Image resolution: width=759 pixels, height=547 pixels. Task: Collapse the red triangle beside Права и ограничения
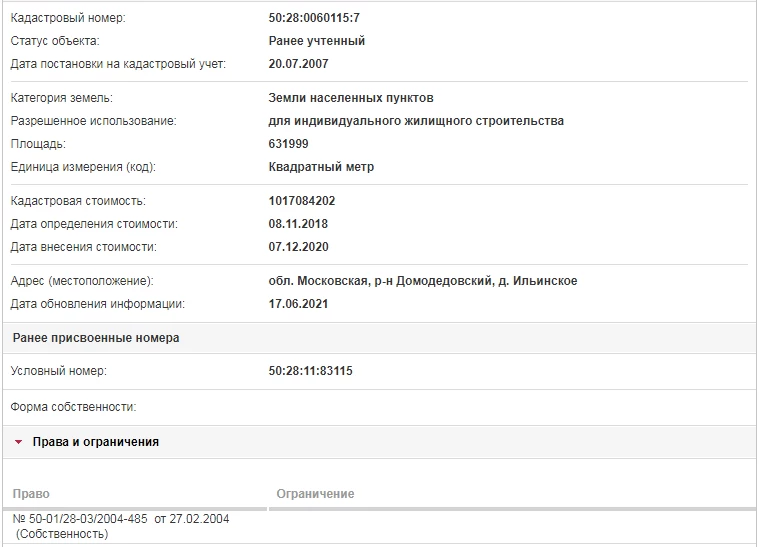[18, 442]
